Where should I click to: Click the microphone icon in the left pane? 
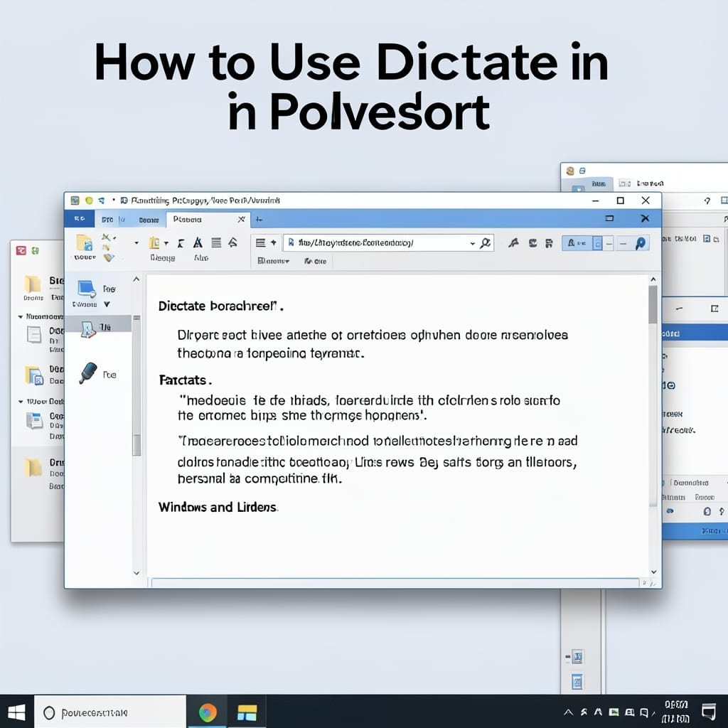87,373
